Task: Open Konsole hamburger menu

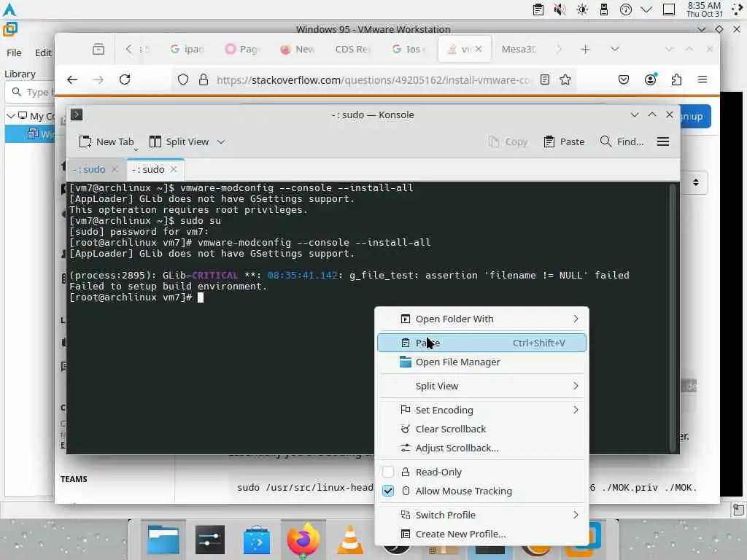Action: [662, 141]
